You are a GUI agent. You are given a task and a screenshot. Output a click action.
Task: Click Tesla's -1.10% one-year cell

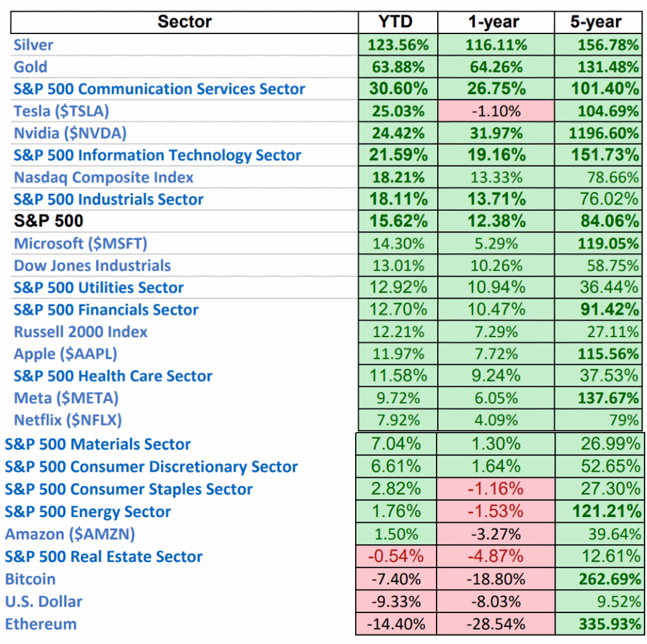tap(495, 111)
